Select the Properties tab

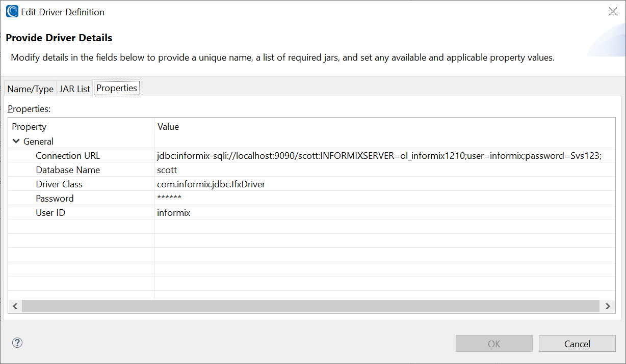(117, 88)
